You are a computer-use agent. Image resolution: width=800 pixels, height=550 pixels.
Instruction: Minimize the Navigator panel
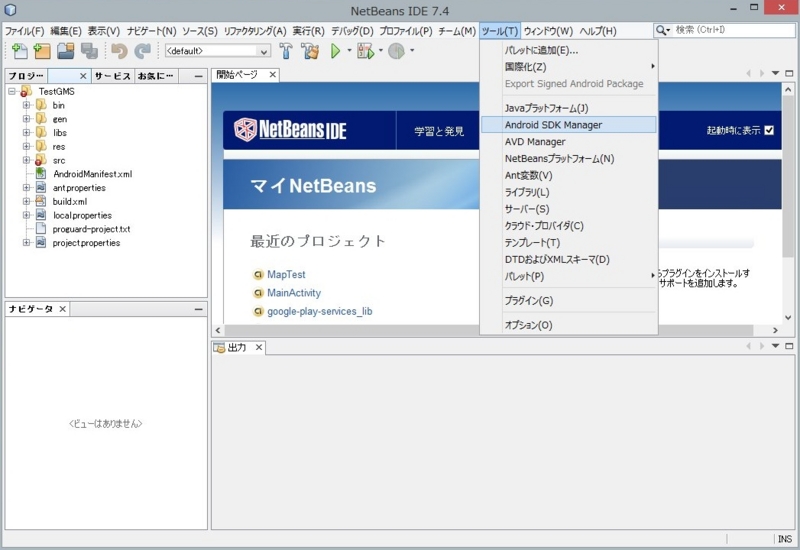tap(198, 309)
